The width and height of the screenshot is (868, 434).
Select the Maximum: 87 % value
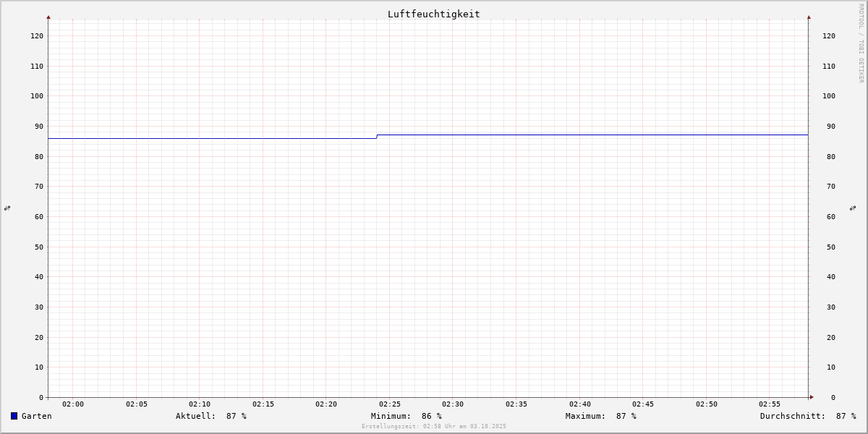(601, 416)
